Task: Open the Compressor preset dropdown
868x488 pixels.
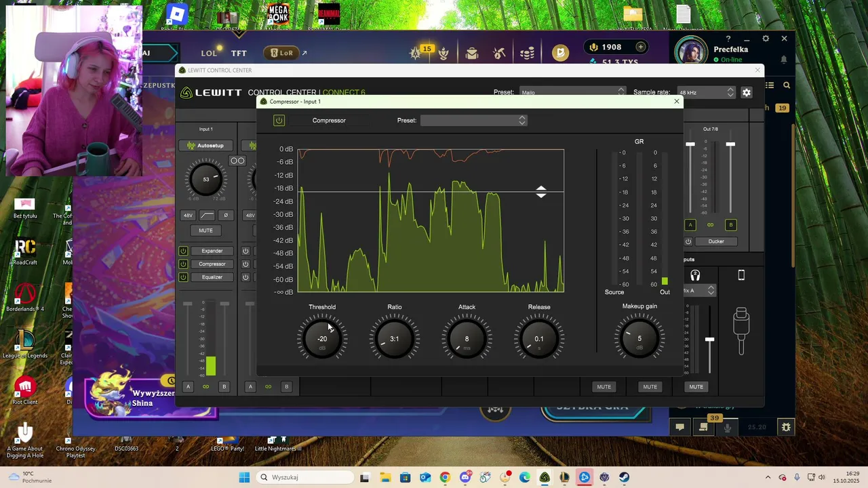Action: 473,120
